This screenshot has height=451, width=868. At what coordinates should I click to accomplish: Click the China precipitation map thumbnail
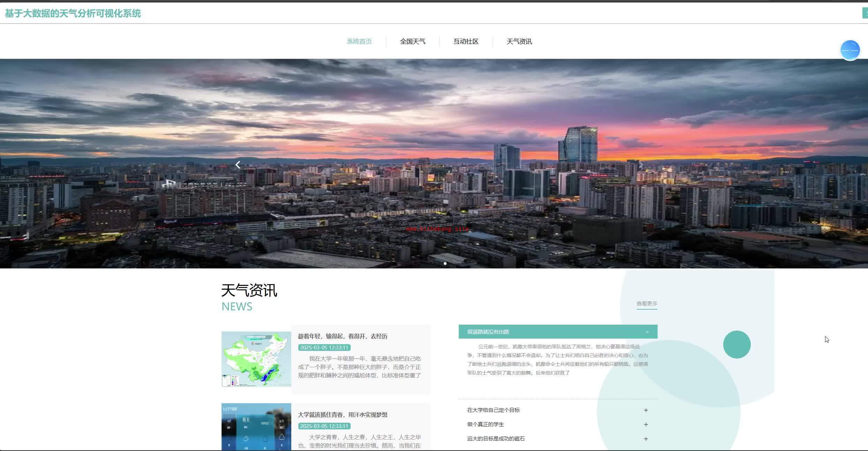point(256,359)
